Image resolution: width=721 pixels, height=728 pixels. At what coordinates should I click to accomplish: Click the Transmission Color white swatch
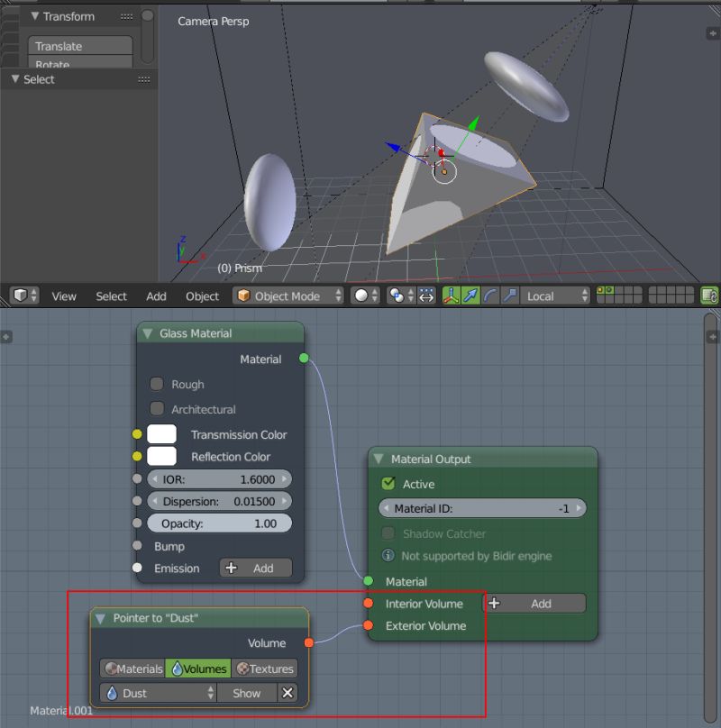point(162,434)
